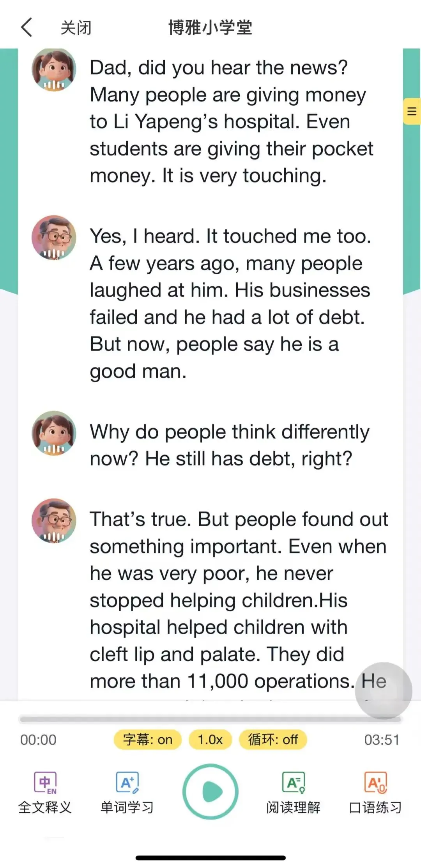421x868 pixels.
Task: Open 单词学习 vocabulary study
Action: point(127,793)
